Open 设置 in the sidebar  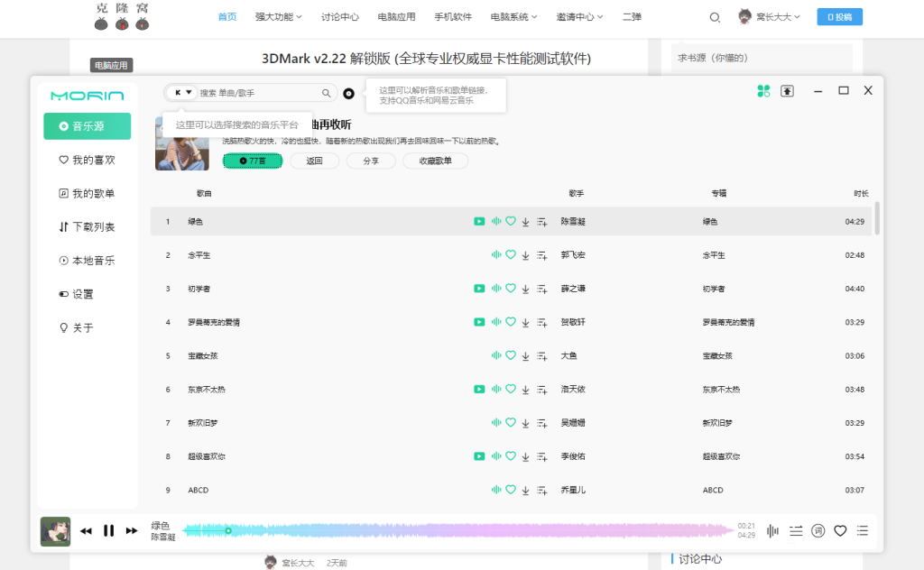click(77, 294)
